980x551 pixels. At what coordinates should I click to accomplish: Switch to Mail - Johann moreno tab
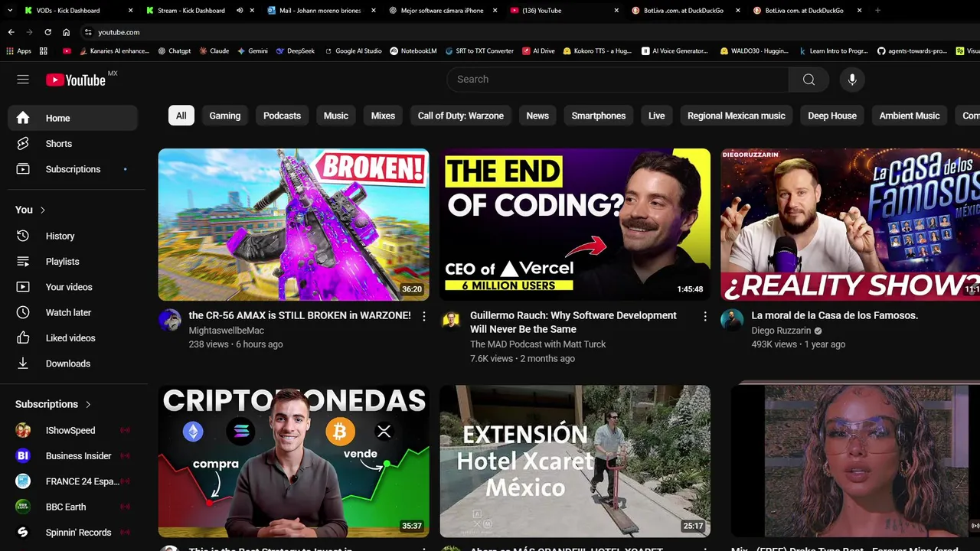(320, 11)
